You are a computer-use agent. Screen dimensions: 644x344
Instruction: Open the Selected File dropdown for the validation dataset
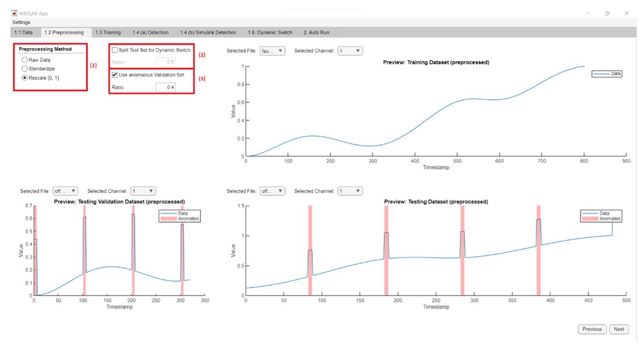click(x=64, y=191)
